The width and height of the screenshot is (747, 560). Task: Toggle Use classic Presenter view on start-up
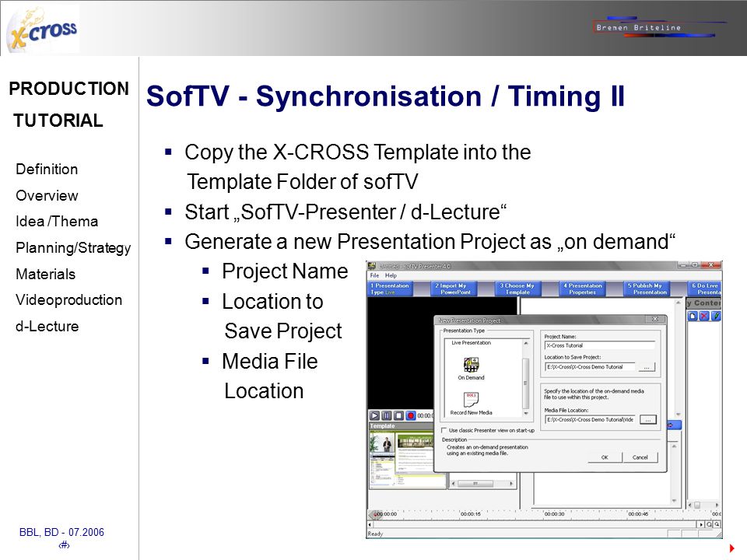point(444,430)
